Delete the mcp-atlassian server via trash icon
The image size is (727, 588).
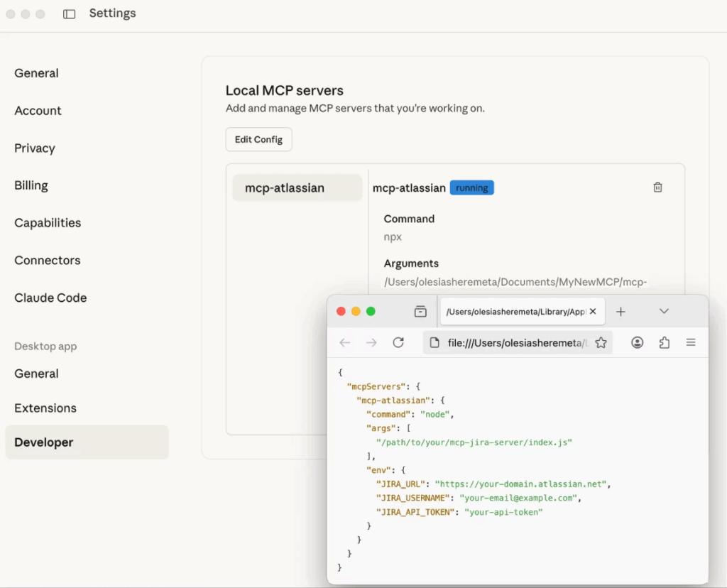tap(657, 187)
